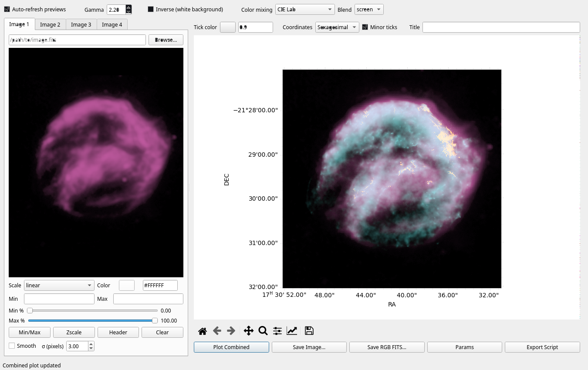The image size is (588, 370).
Task: Decrease sigma pixels with down arrow
Action: point(91,349)
